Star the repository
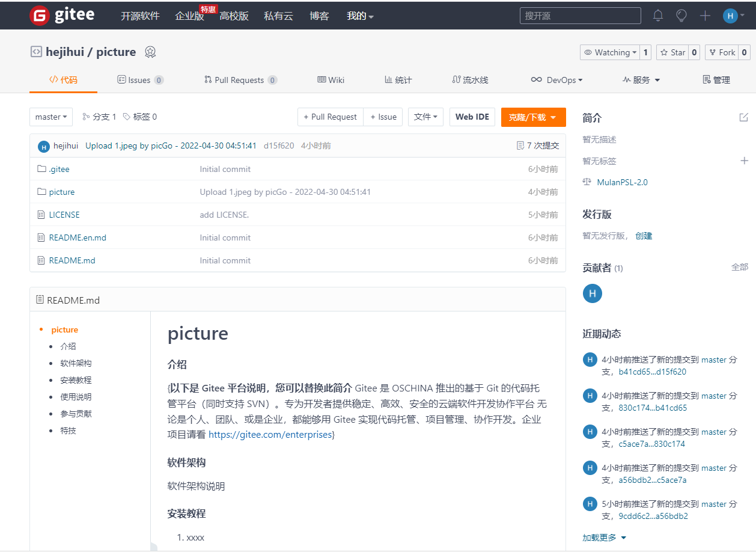The width and height of the screenshot is (756, 552). 672,52
